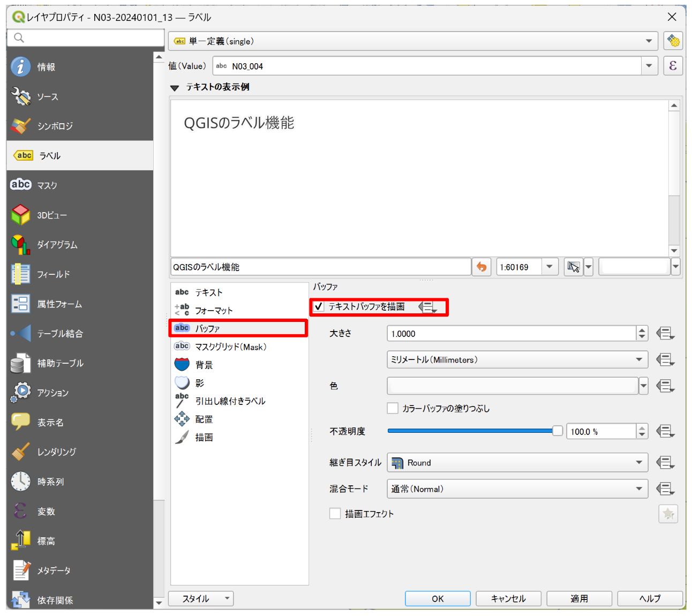The image size is (692, 616).
Task: Open the expression builder epsilon button
Action: tap(673, 66)
